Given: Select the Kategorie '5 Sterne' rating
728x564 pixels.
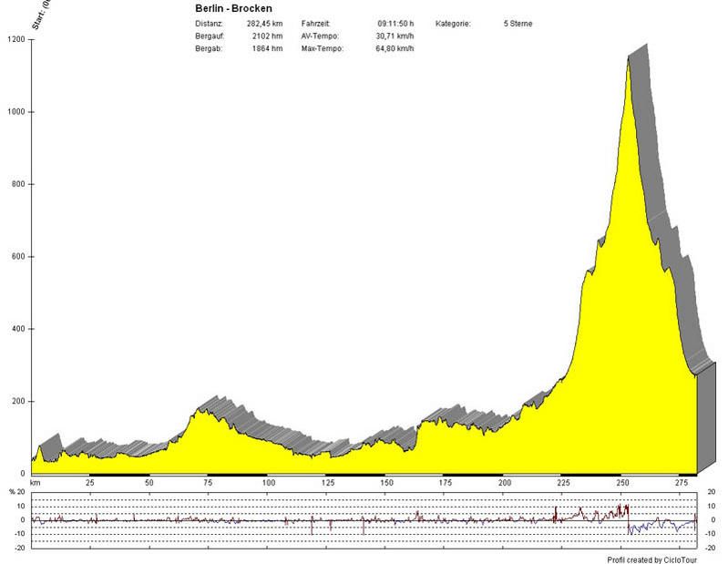Looking at the screenshot, I should [518, 22].
